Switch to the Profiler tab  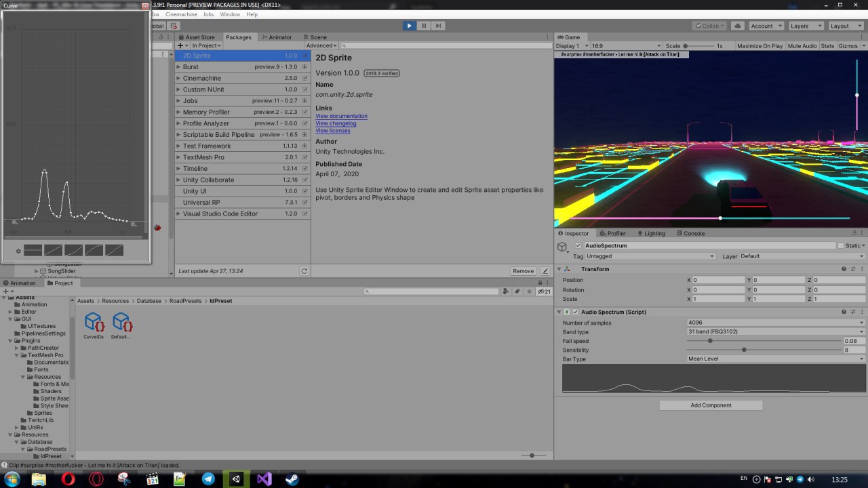612,233
